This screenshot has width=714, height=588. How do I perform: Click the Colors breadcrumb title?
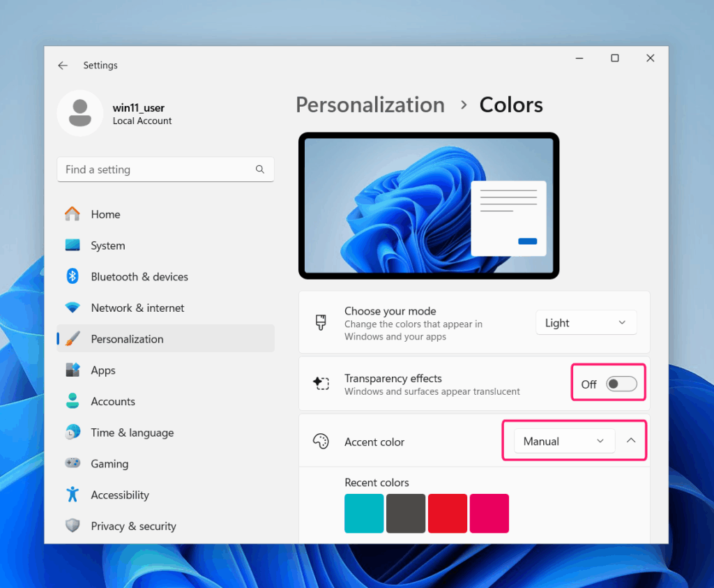(x=511, y=105)
